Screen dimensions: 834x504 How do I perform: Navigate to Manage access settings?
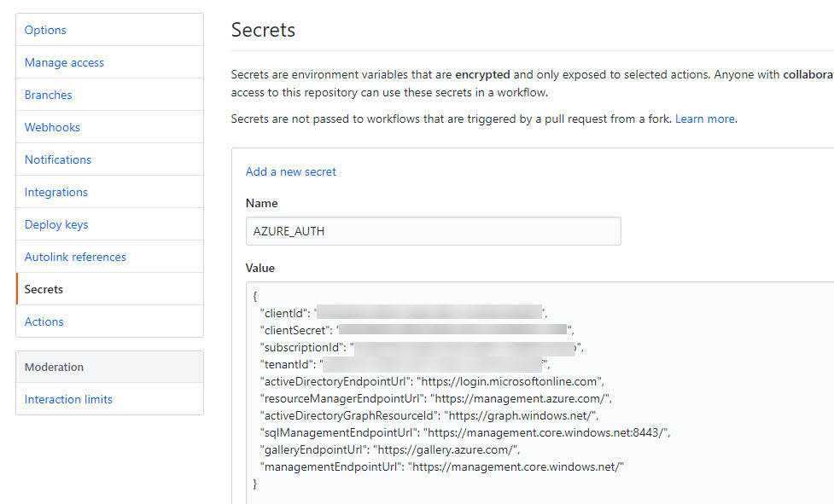(x=64, y=62)
